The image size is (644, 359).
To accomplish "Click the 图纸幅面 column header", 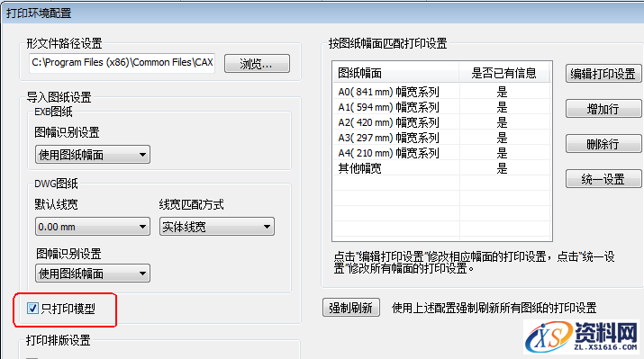I will (x=396, y=73).
